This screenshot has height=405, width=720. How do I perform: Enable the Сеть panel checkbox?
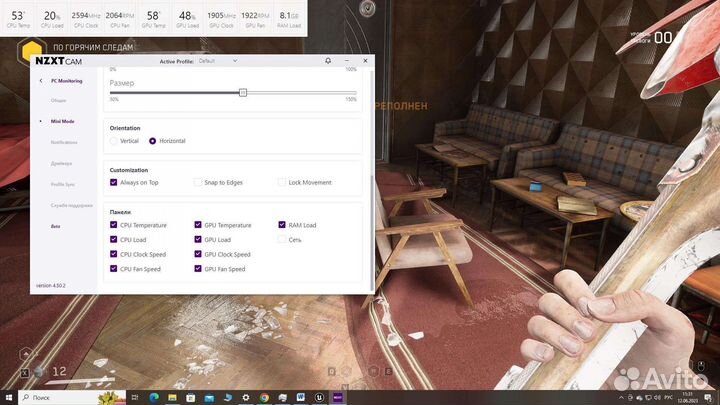(282, 239)
